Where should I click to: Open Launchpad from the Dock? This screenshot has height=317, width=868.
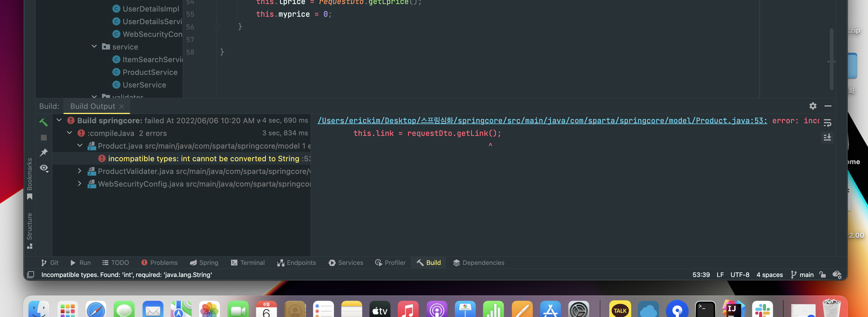click(67, 309)
